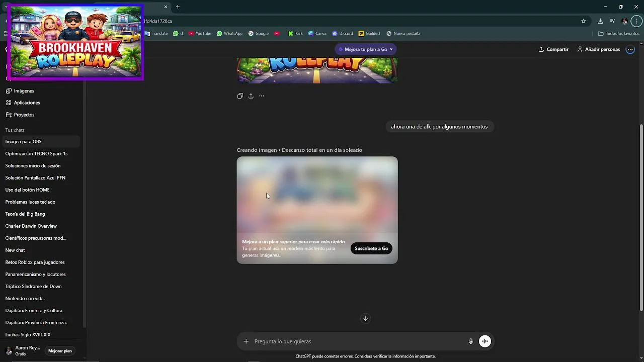The image size is (644, 362).
Task: Open chat Problemas luces teclado
Action: [42, 202]
